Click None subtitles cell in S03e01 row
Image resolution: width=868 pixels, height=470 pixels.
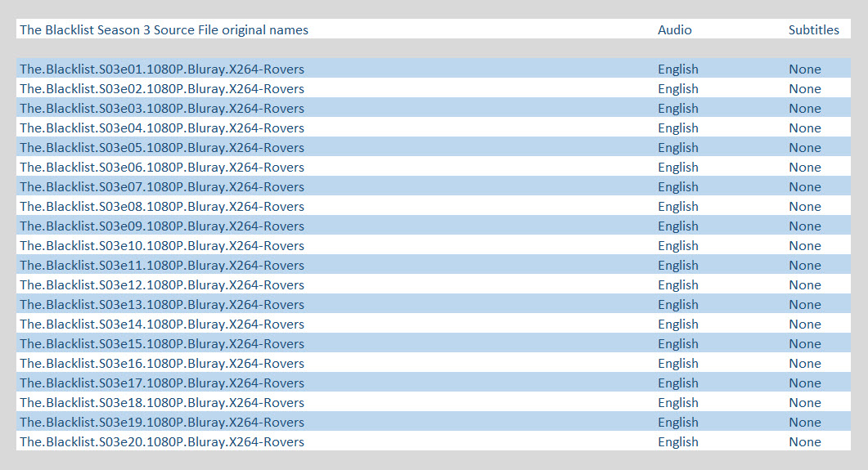[805, 69]
